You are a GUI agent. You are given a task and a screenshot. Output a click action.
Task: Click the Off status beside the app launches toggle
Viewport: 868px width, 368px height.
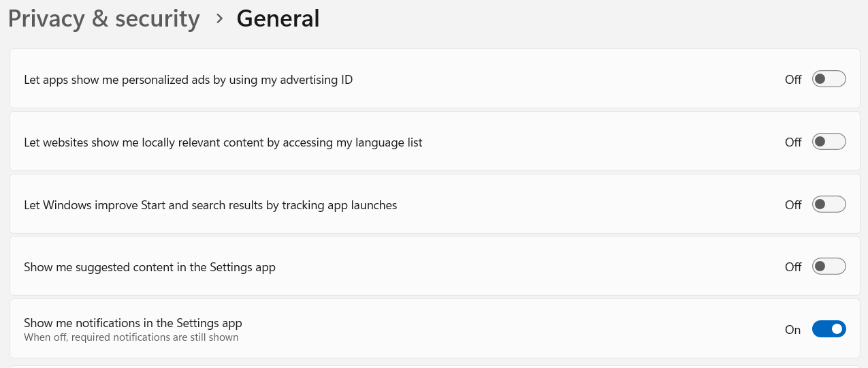pos(793,205)
